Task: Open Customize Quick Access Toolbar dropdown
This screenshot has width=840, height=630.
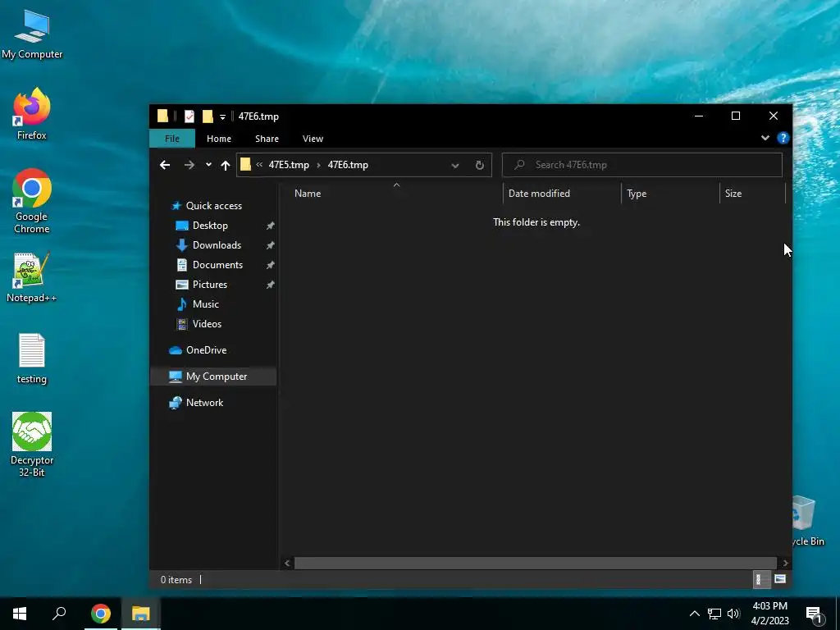Action: point(222,116)
